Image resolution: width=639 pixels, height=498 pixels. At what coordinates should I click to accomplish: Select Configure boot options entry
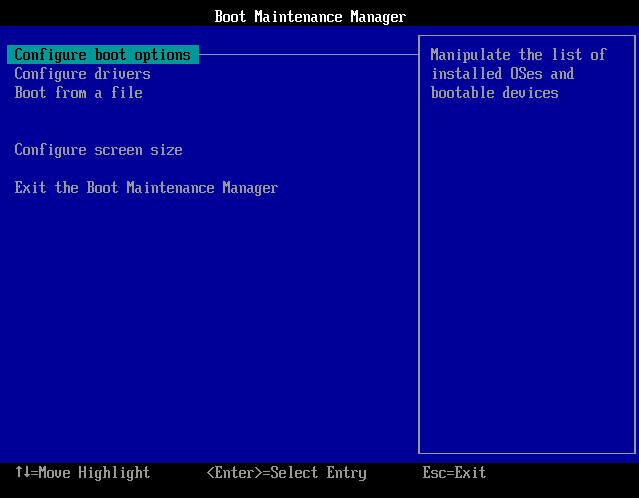click(x=103, y=55)
